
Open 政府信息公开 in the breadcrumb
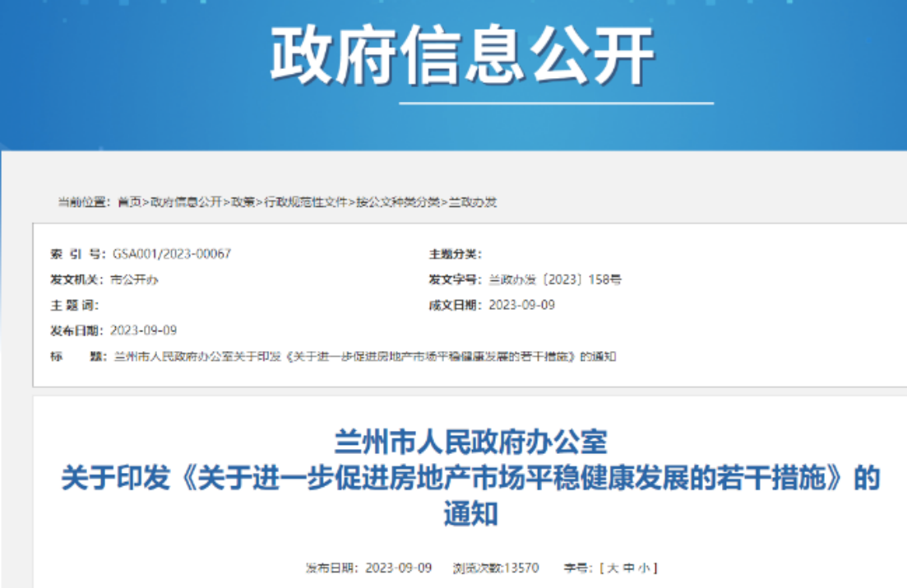pos(186,202)
